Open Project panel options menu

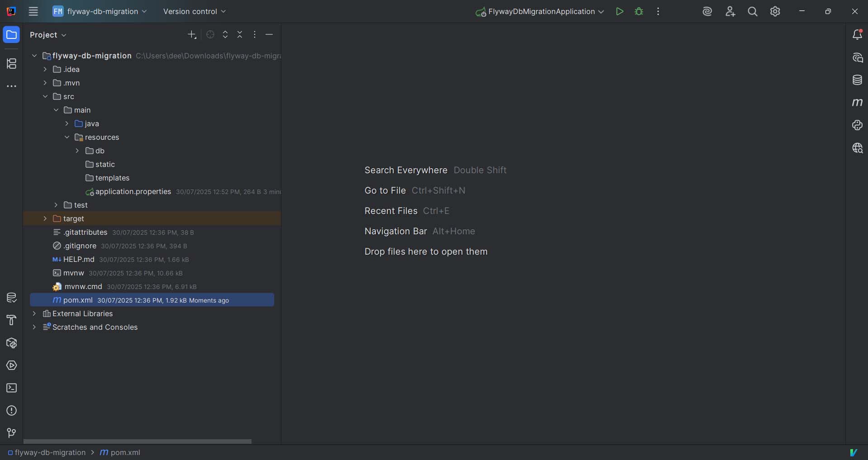[255, 35]
